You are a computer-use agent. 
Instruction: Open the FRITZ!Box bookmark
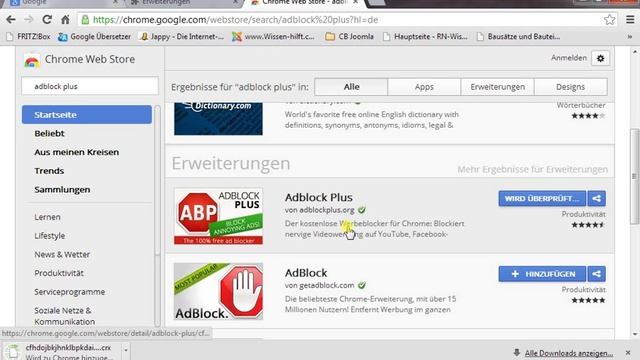pyautogui.click(x=29, y=37)
